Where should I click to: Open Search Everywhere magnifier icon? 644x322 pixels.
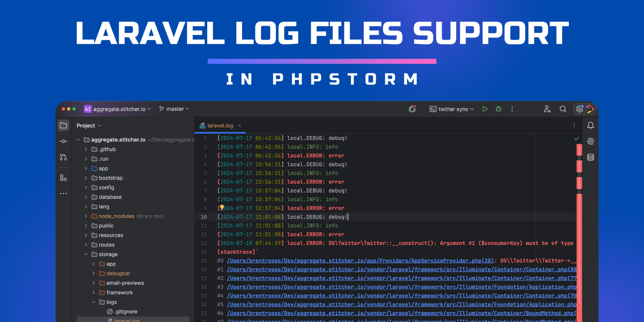[563, 109]
